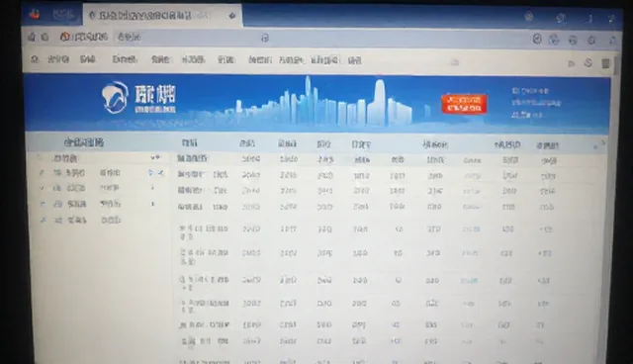Switch to the inactive tab beside the browser logo
The height and width of the screenshot is (364, 633).
pyautogui.click(x=63, y=15)
